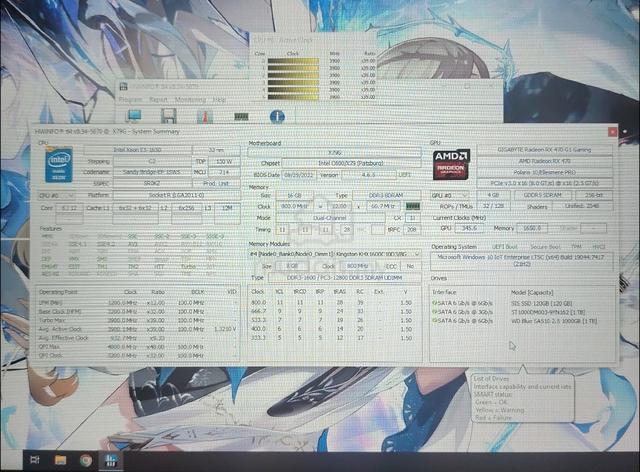Click the Avg. Active Clock row
Screen dimensions: 640x472
point(138,329)
